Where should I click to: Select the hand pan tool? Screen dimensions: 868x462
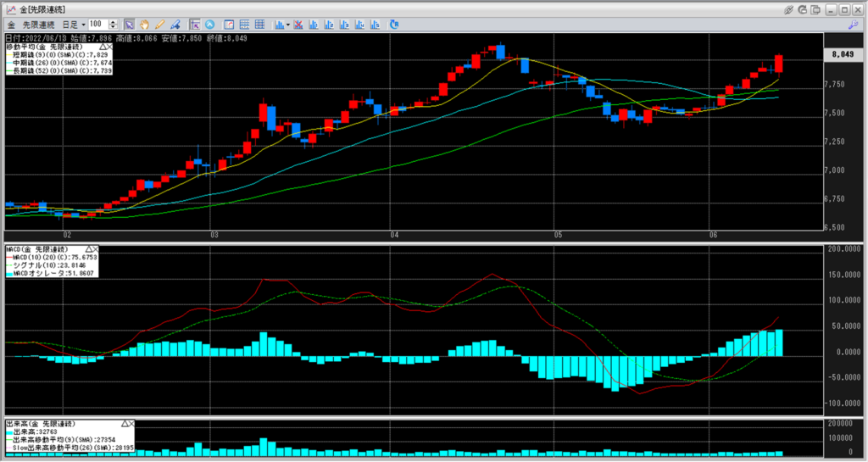click(x=143, y=25)
